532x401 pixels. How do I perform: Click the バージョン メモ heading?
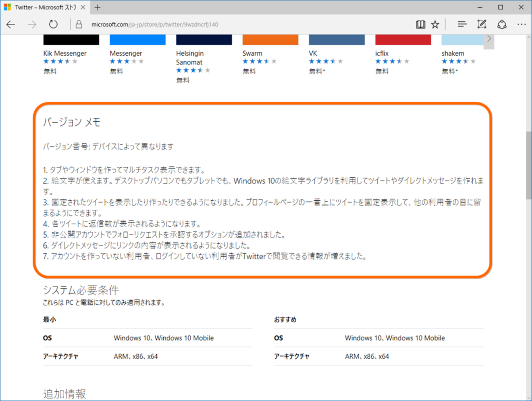pyautogui.click(x=72, y=122)
